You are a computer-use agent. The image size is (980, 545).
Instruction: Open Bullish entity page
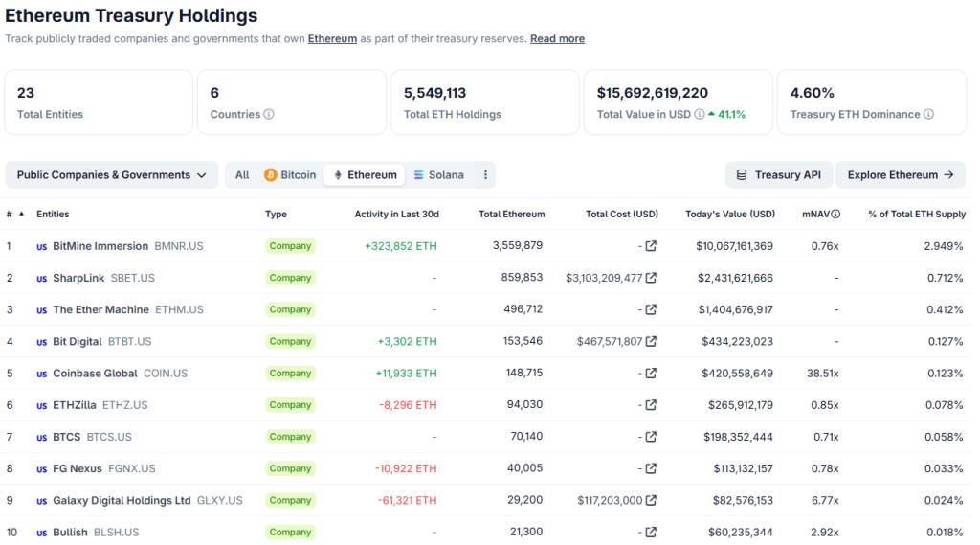click(70, 533)
